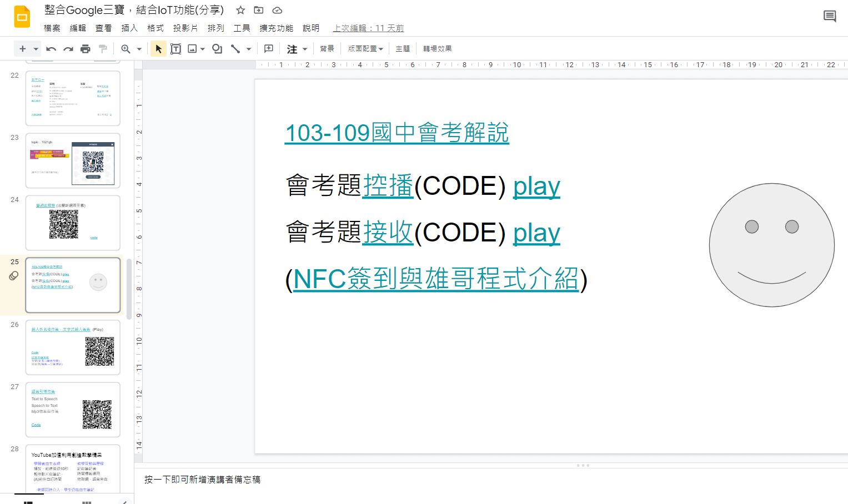848x504 pixels.
Task: View the 上次編輯：11 天前 version history link
Action: coord(368,28)
